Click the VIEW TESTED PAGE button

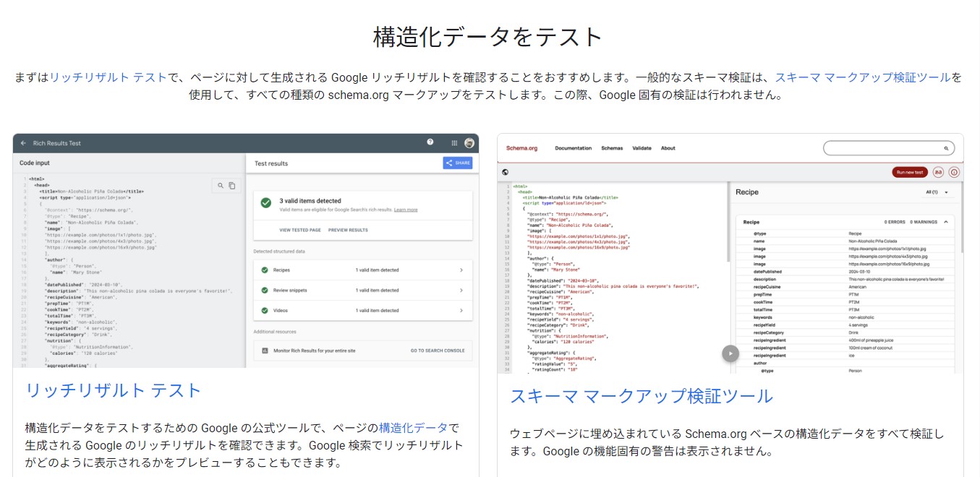click(300, 230)
